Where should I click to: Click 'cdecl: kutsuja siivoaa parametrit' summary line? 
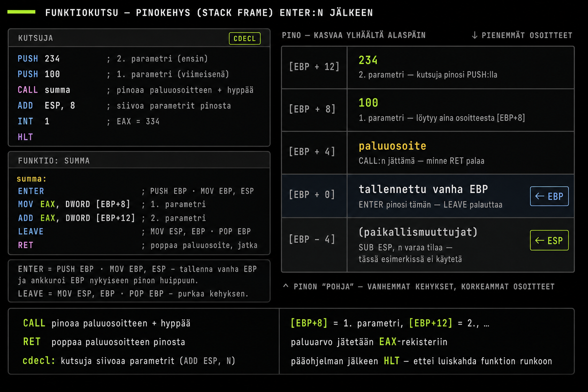point(129,361)
